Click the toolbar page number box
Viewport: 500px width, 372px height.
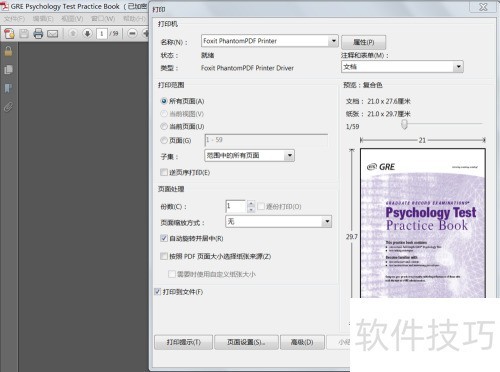click(x=102, y=33)
